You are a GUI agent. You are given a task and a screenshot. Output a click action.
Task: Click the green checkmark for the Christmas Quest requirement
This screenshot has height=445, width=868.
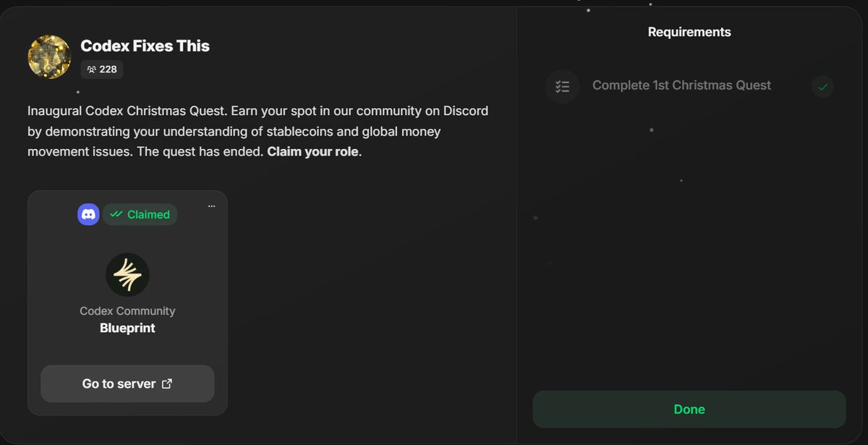(822, 87)
